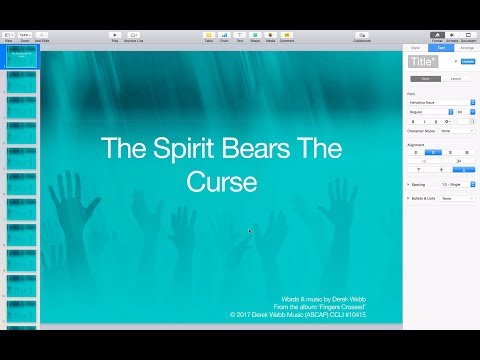
Task: Open the Format inspector
Action: click(437, 35)
